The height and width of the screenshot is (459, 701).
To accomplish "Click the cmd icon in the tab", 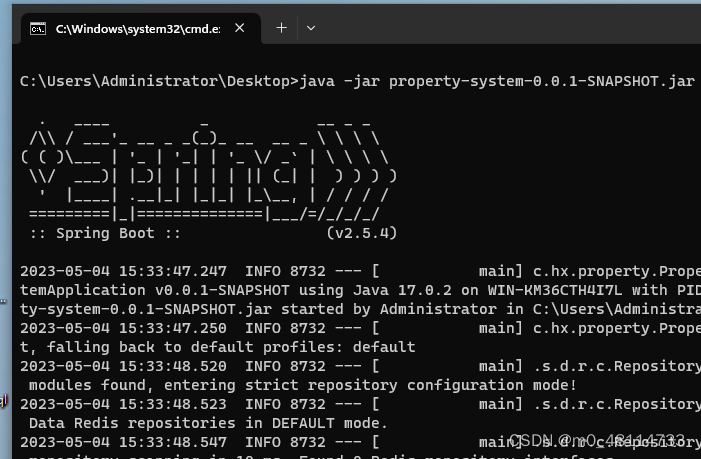I will [x=38, y=29].
